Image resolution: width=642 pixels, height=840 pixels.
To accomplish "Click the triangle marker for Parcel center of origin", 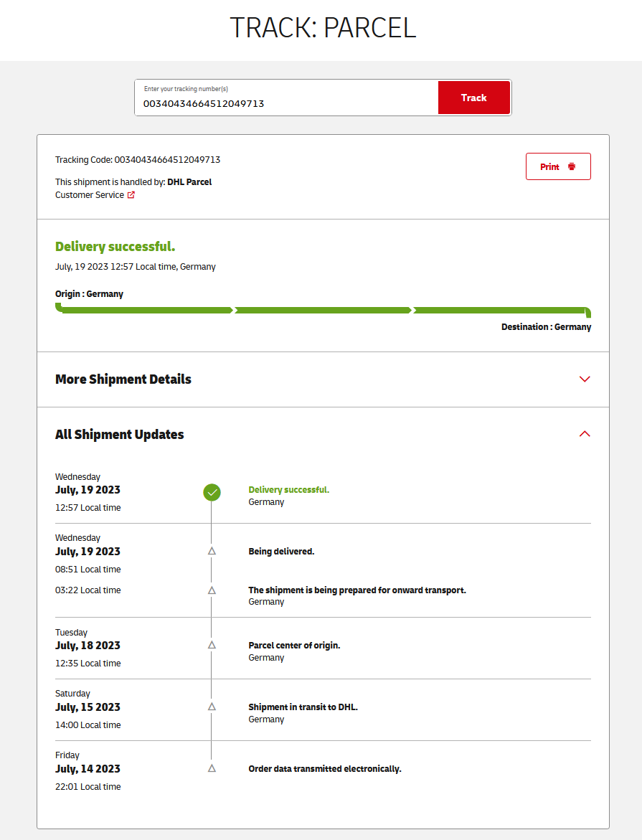I will [212, 645].
